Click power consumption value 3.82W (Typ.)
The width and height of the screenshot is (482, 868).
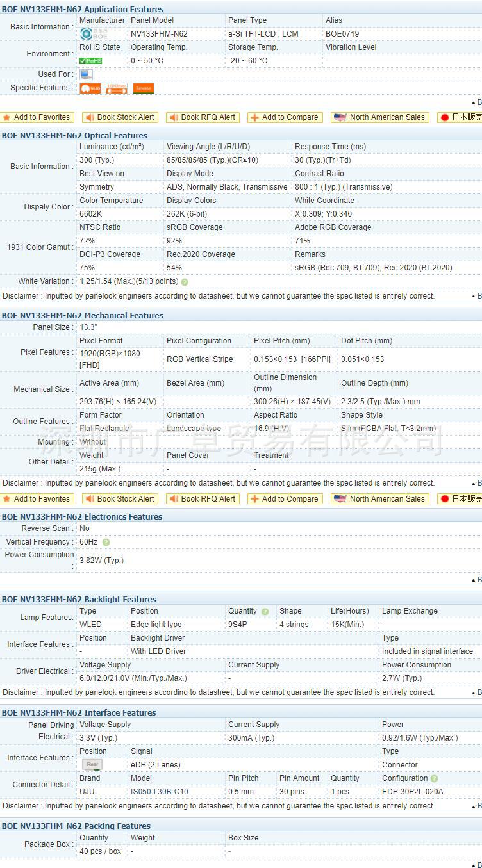(101, 561)
